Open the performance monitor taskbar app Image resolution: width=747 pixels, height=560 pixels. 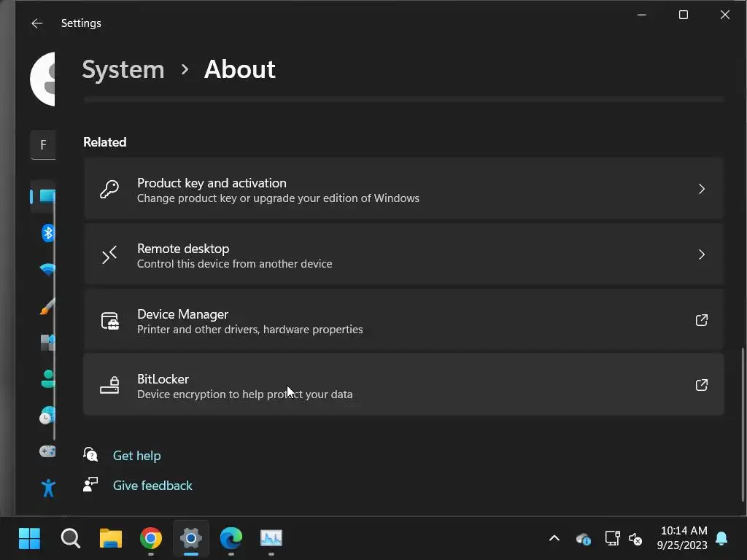[271, 539]
